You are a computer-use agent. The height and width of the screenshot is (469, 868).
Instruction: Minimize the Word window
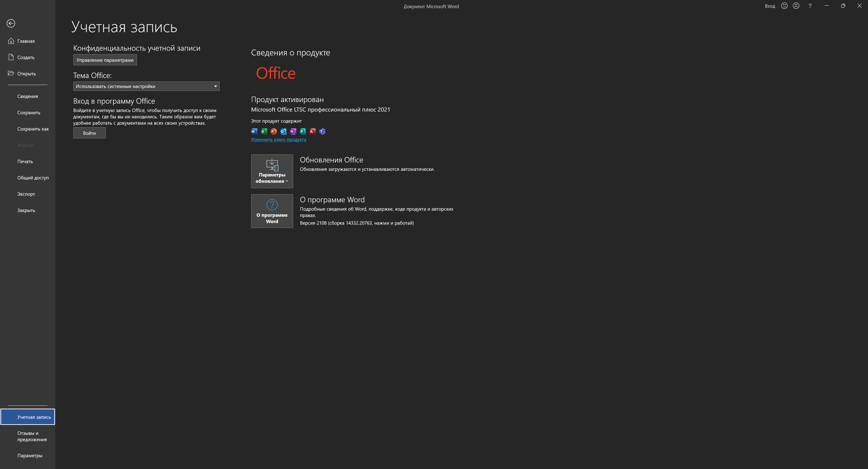(827, 6)
